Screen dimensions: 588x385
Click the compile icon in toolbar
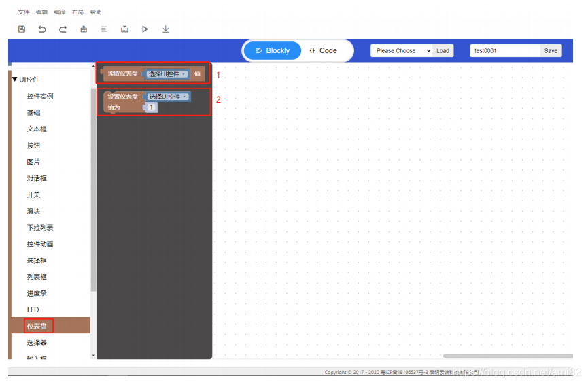point(125,29)
